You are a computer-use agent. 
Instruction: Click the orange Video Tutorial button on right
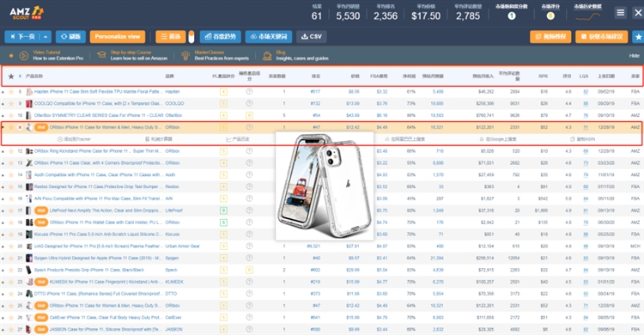click(x=550, y=37)
